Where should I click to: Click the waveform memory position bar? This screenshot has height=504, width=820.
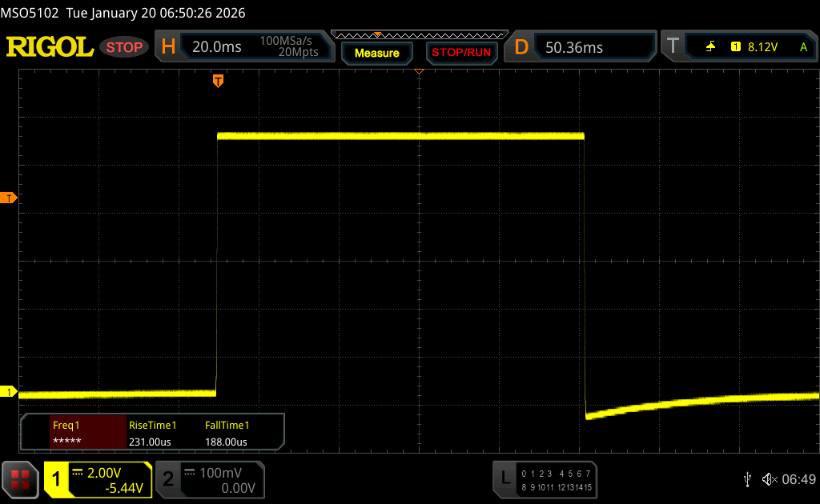(x=419, y=34)
